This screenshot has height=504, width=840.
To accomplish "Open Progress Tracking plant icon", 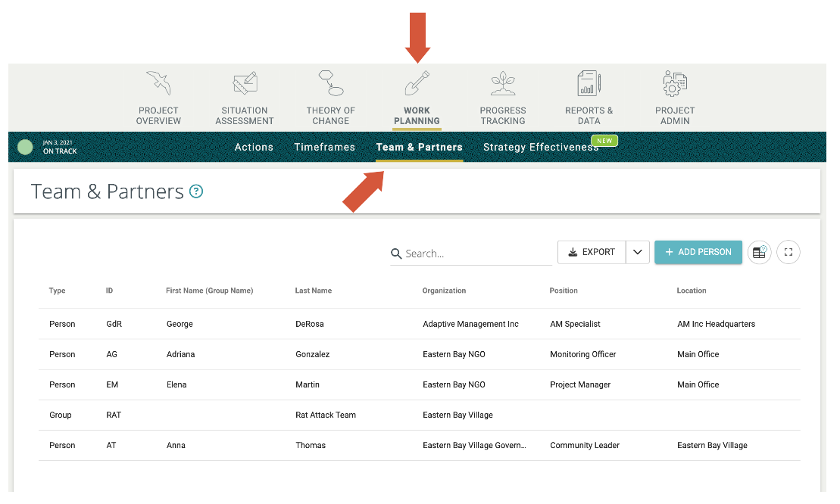I will (503, 83).
